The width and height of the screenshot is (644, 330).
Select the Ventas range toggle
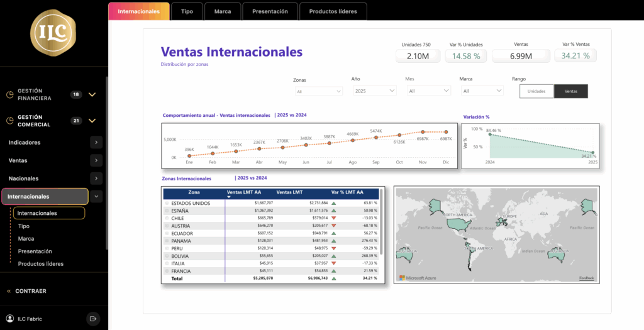coord(570,91)
